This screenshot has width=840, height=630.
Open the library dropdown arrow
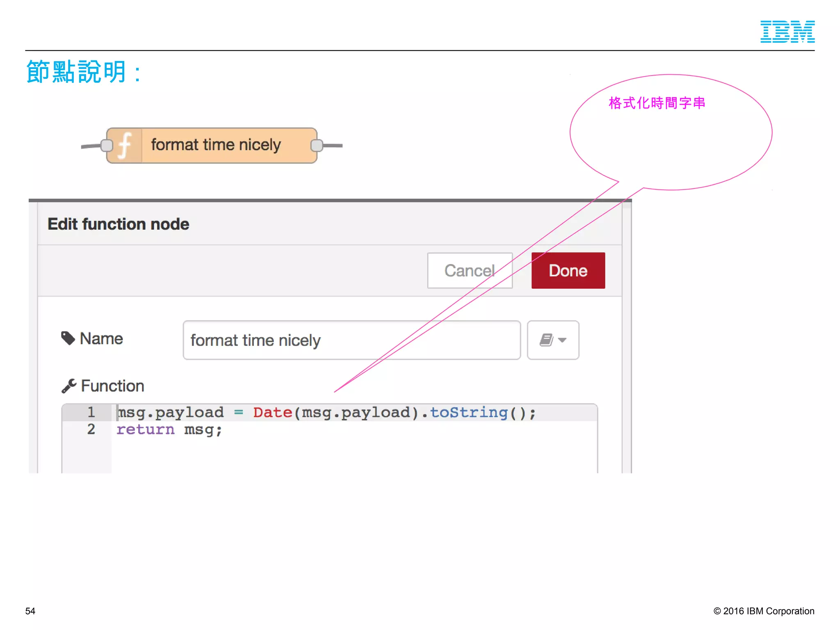pos(563,340)
